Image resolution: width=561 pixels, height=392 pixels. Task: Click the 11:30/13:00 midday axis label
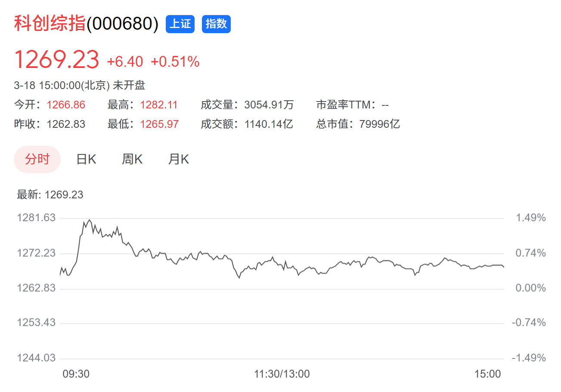coord(282,373)
